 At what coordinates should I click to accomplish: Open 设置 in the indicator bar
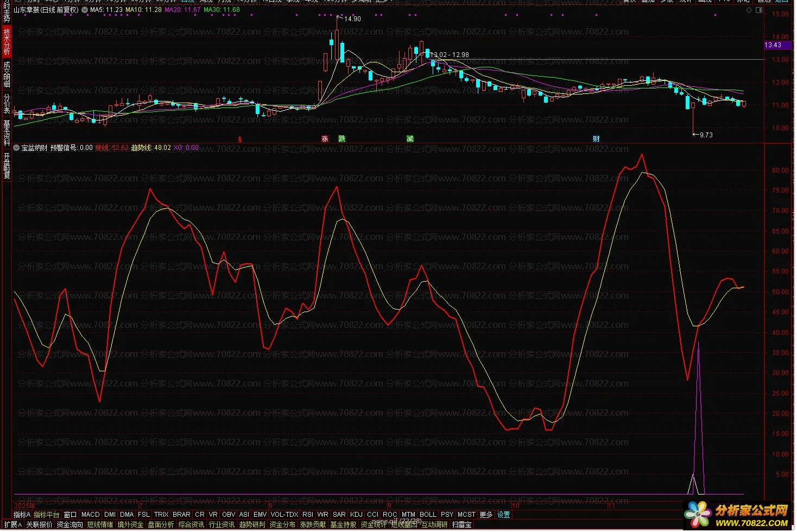point(503,515)
